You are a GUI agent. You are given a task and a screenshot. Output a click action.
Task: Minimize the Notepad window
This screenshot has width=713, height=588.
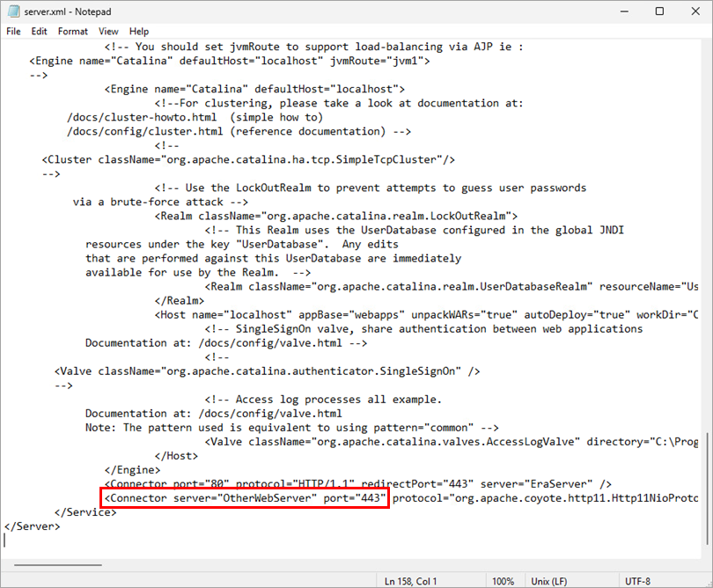tap(617, 11)
